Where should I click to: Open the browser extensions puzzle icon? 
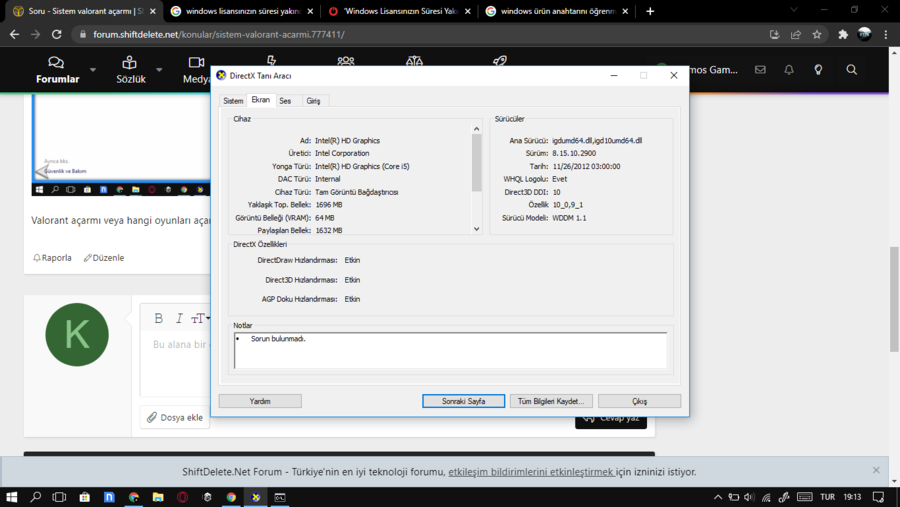[x=843, y=34]
